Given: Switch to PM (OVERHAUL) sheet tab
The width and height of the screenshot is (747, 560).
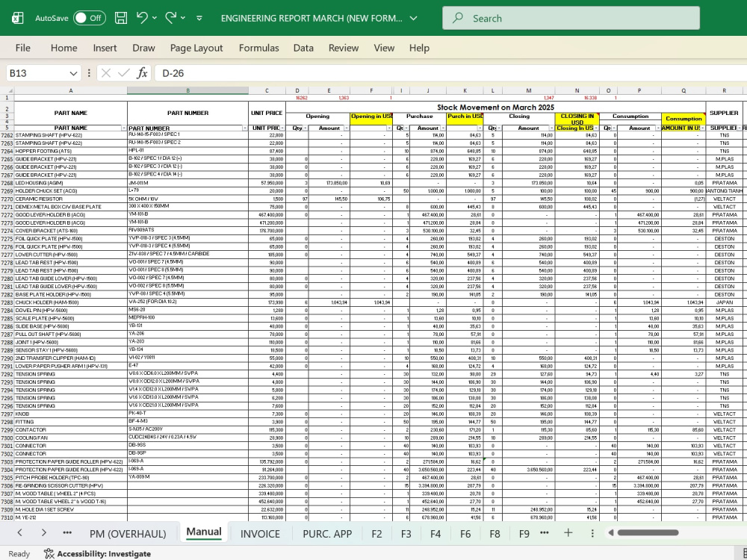Looking at the screenshot, I should 128,534.
